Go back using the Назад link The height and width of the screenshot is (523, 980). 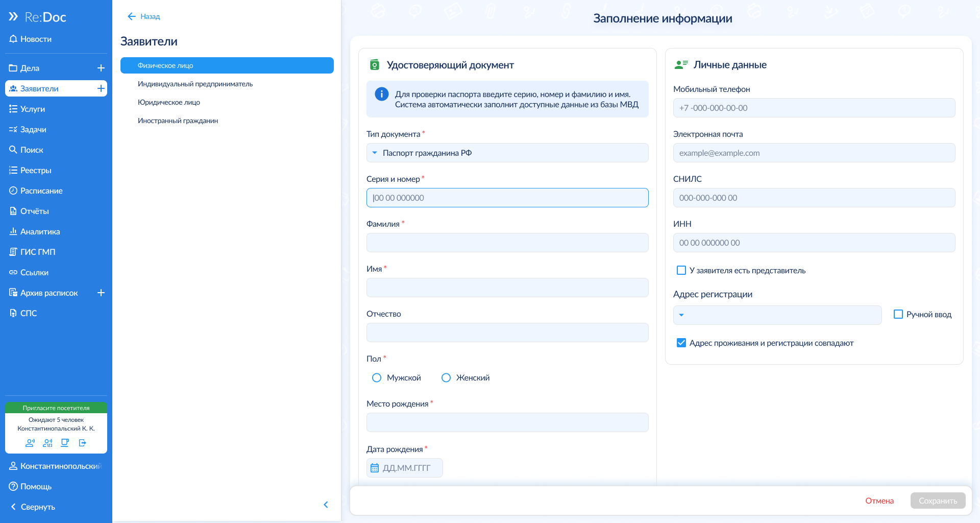(144, 16)
